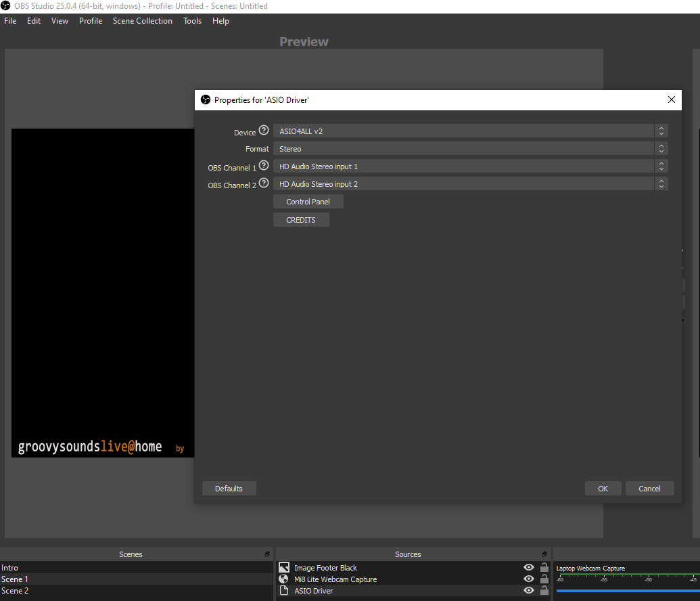Hide the ASIO Driver source with its eye
Viewport: 700px width, 601px height.
[529, 590]
